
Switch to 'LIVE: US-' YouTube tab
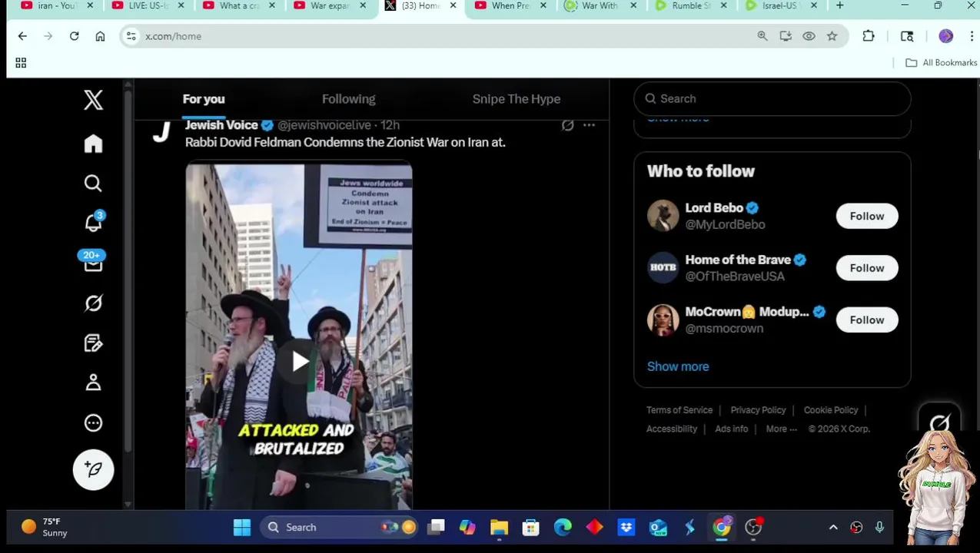pos(148,6)
